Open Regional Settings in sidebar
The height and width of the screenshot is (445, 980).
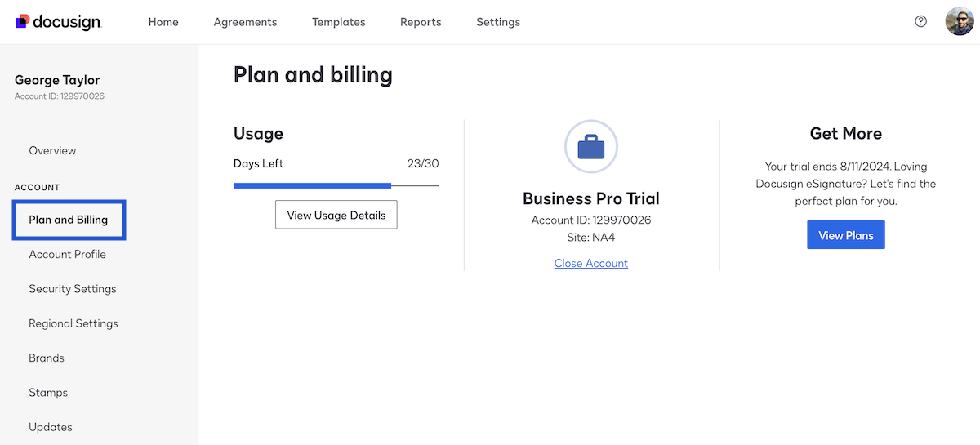click(73, 323)
